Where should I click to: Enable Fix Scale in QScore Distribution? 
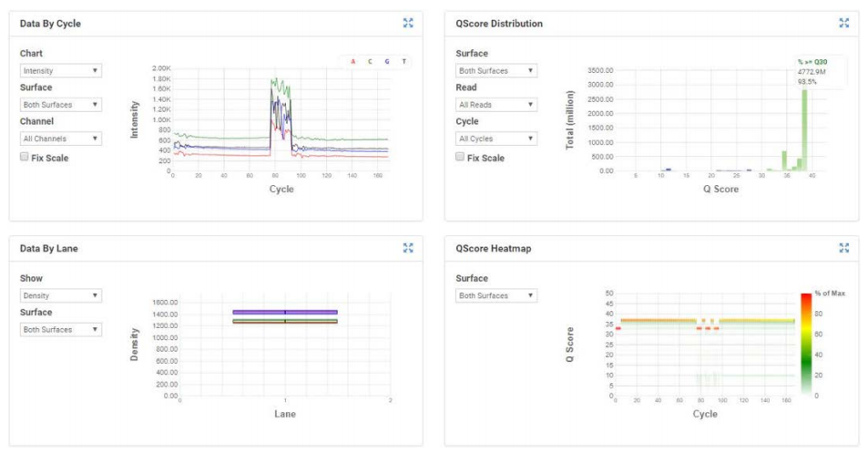coord(460,157)
